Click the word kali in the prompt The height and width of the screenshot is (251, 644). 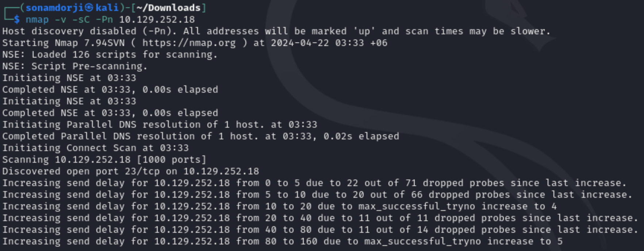107,8
